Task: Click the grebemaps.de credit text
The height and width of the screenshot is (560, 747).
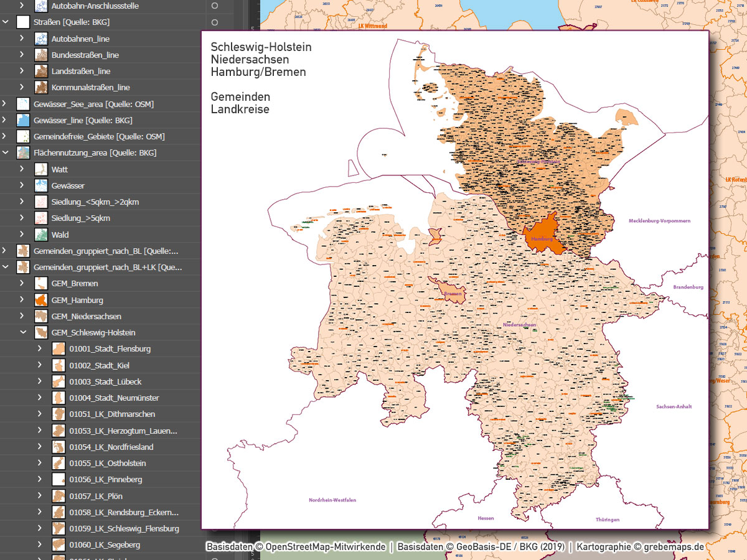Action: pos(674,547)
